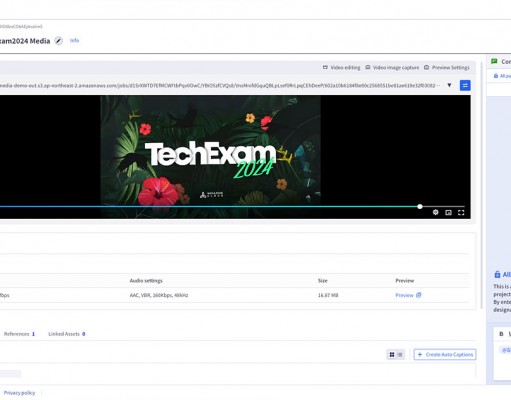
Task: Click the main panel vertical scrollbar
Action: (481, 185)
